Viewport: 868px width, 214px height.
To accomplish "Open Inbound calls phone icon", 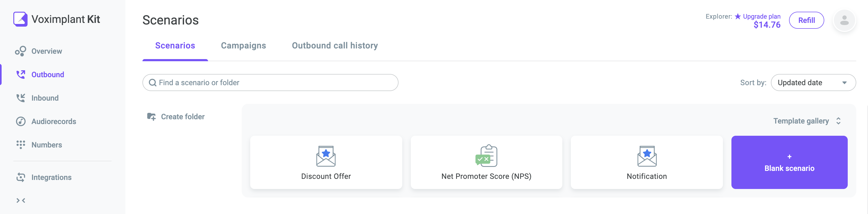I will tap(21, 98).
